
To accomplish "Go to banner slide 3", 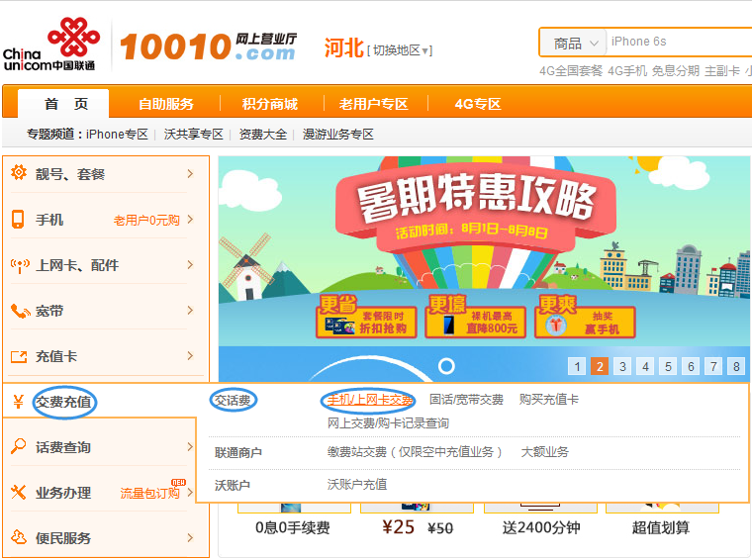I will click(x=622, y=366).
